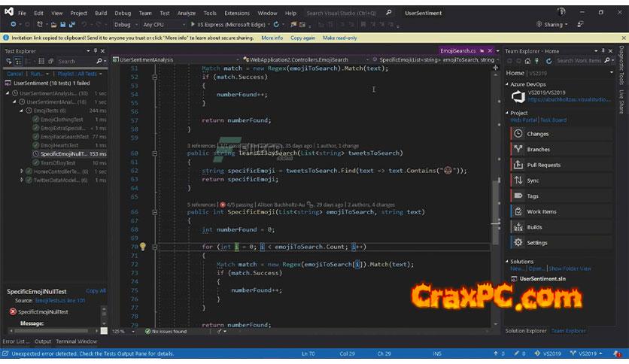Open Team Explorer Settings gear
Screen dimensions: 629x364
(518, 242)
